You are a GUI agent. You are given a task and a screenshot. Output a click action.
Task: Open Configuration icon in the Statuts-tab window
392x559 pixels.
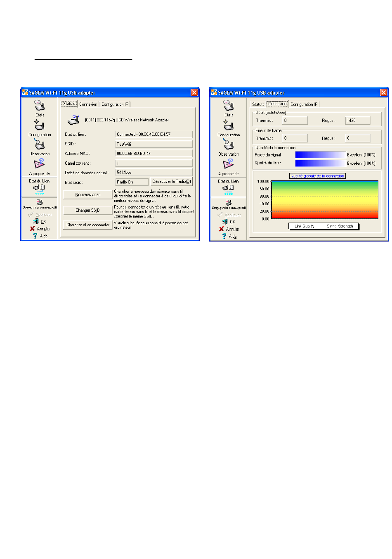point(39,125)
